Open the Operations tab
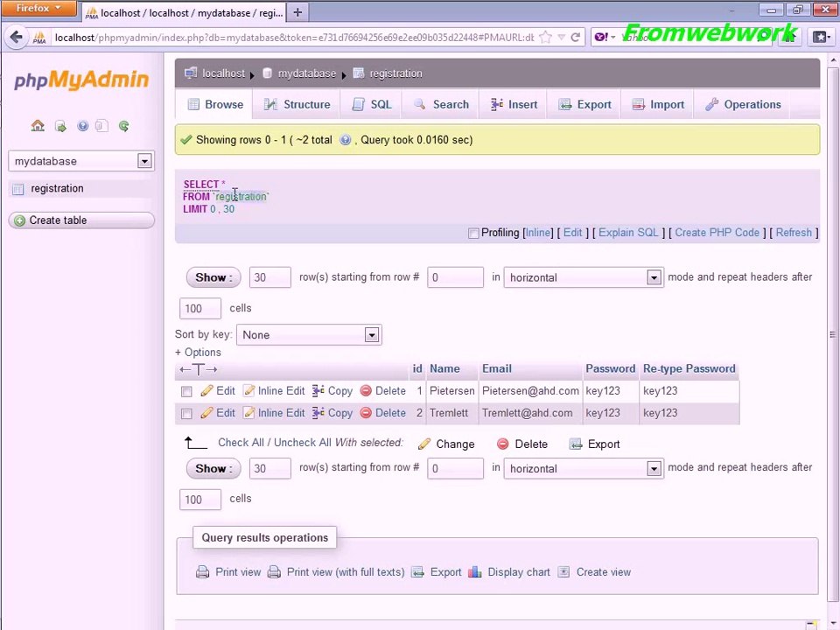 [x=743, y=104]
